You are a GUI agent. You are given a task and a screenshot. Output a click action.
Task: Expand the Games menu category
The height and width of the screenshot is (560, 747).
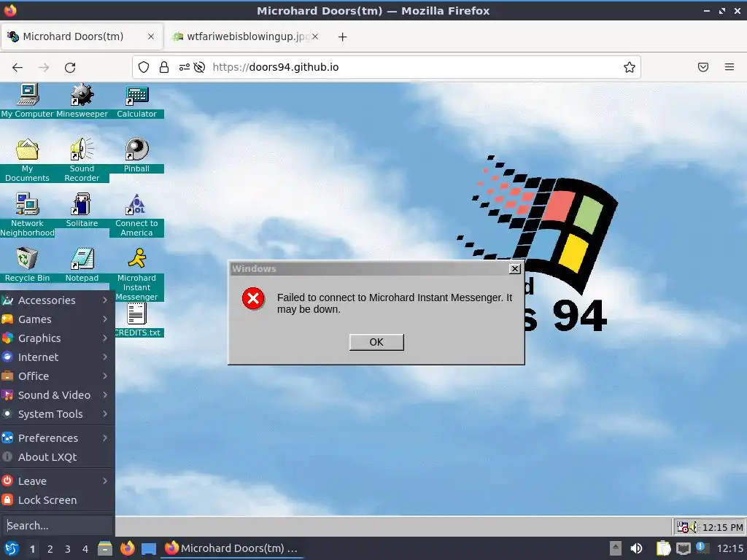(x=57, y=319)
